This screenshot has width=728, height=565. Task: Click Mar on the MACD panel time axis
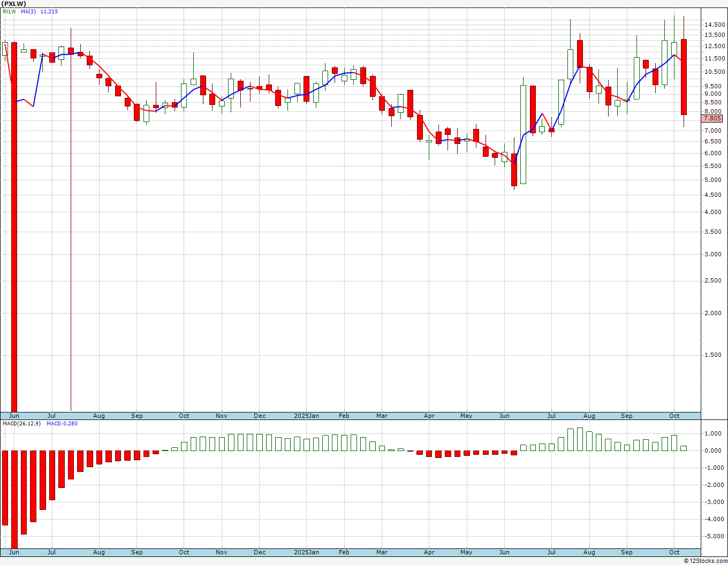coord(382,552)
